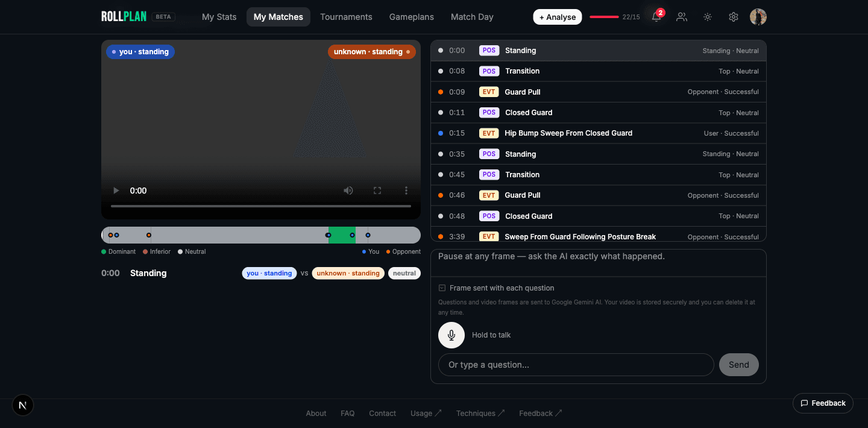
Task: Open the Feedback footer link
Action: click(x=541, y=414)
